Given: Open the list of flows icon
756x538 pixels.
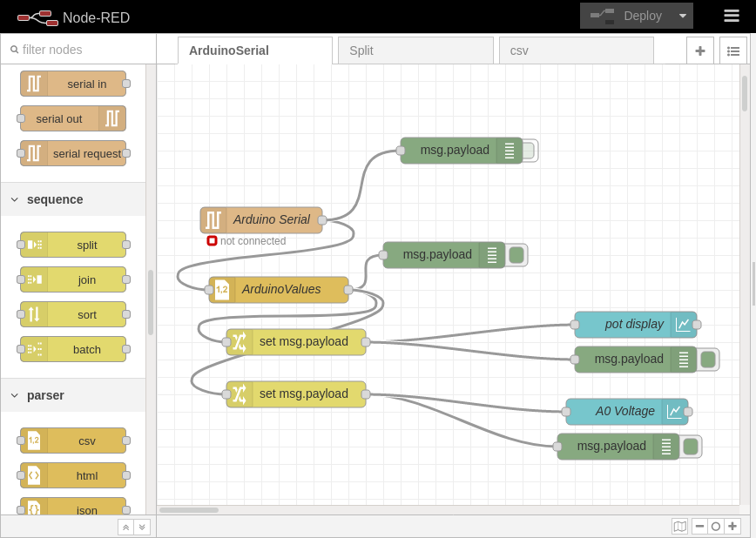Looking at the screenshot, I should [x=732, y=50].
